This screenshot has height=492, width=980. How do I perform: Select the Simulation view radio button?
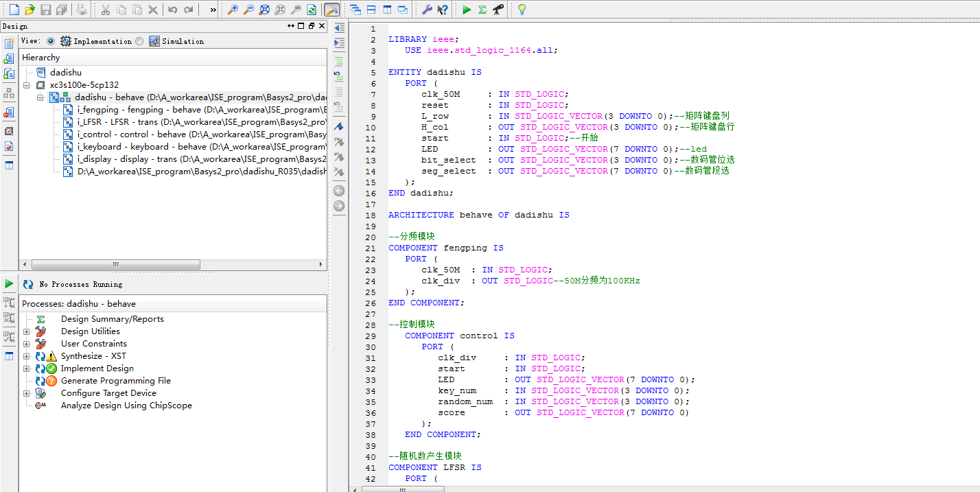pyautogui.click(x=139, y=41)
